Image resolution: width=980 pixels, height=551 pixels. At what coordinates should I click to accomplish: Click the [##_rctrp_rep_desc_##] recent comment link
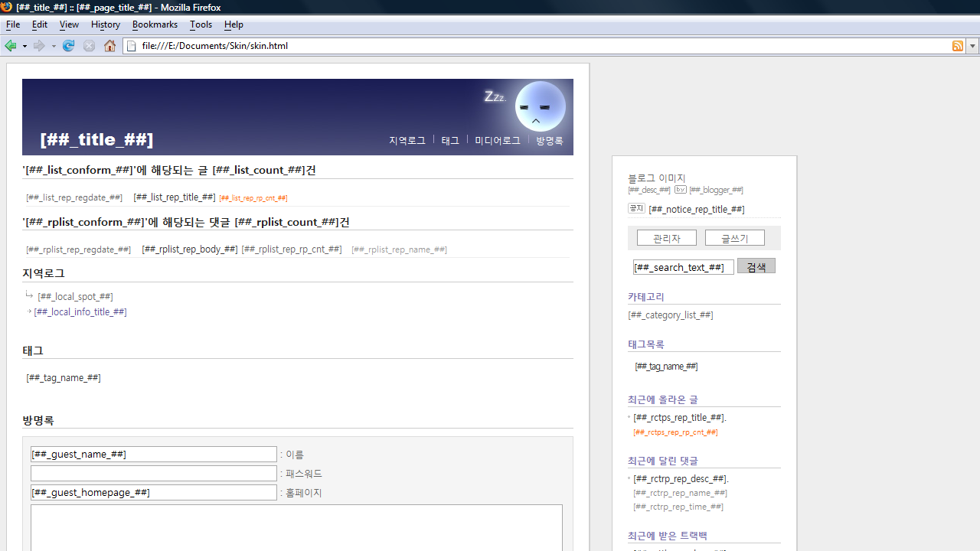680,478
